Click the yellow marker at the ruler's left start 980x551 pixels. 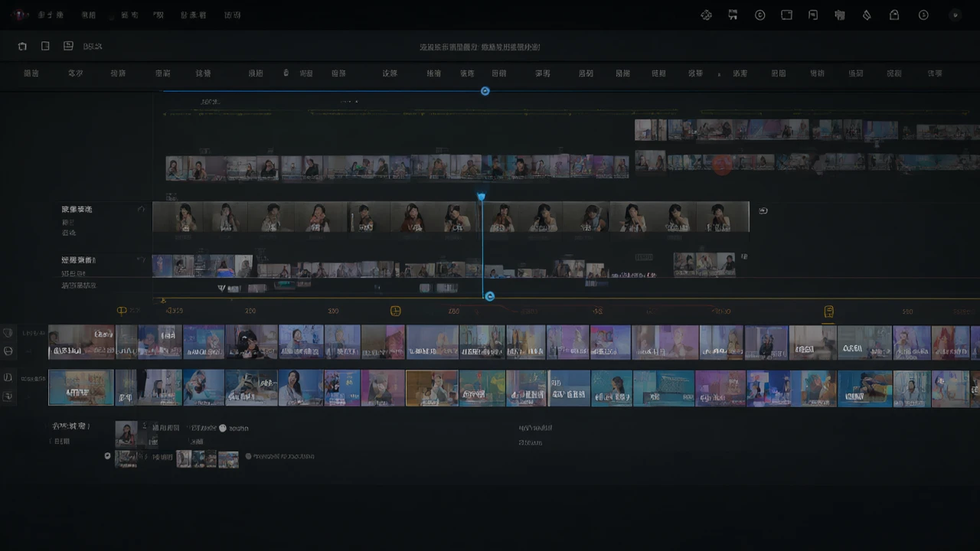click(122, 311)
